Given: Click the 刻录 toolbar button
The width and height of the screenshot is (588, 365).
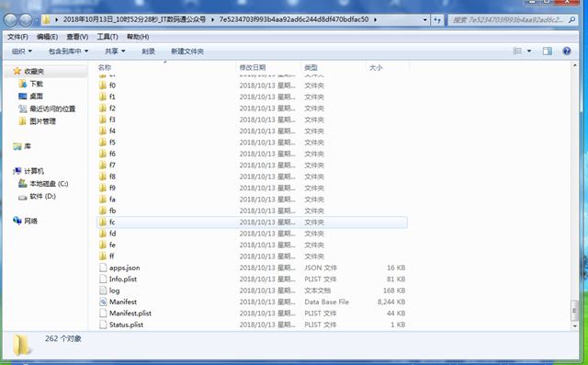Looking at the screenshot, I should click(149, 51).
